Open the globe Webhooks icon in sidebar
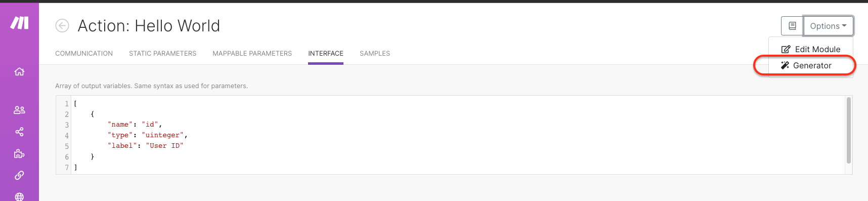 (x=19, y=196)
